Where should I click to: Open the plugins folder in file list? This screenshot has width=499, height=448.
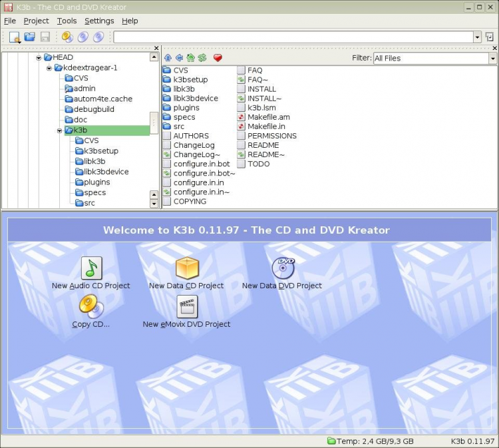pyautogui.click(x=181, y=108)
